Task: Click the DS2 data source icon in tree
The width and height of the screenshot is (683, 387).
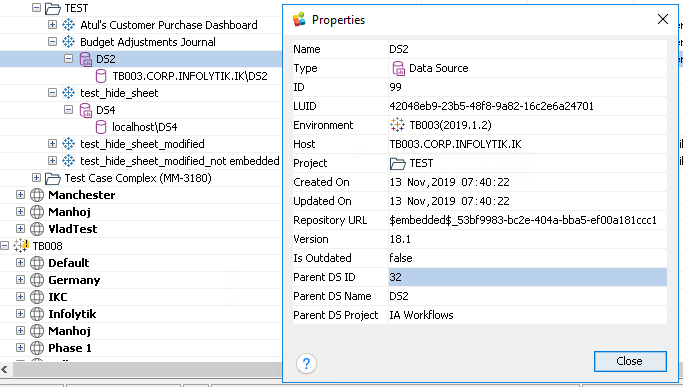Action: (86, 59)
